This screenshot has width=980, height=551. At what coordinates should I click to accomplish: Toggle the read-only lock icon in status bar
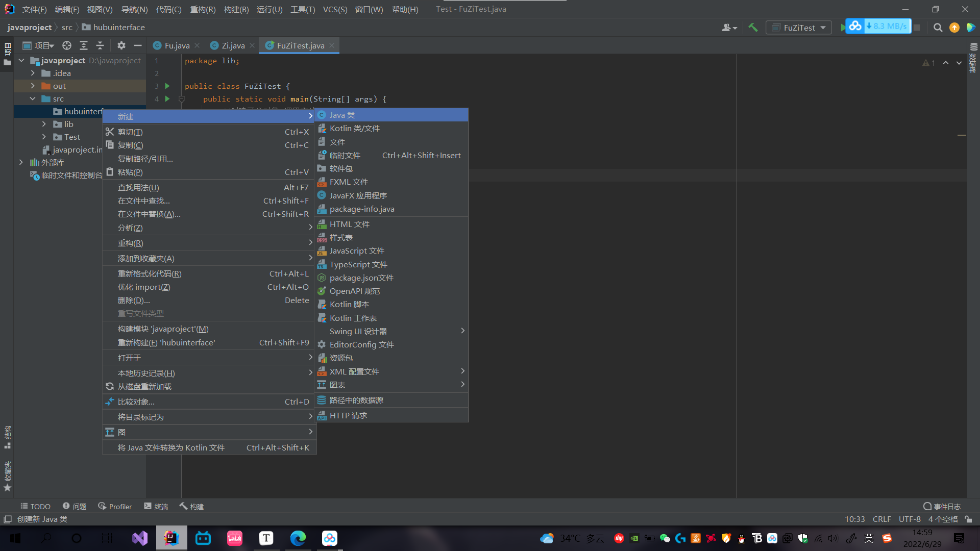pos(968,519)
